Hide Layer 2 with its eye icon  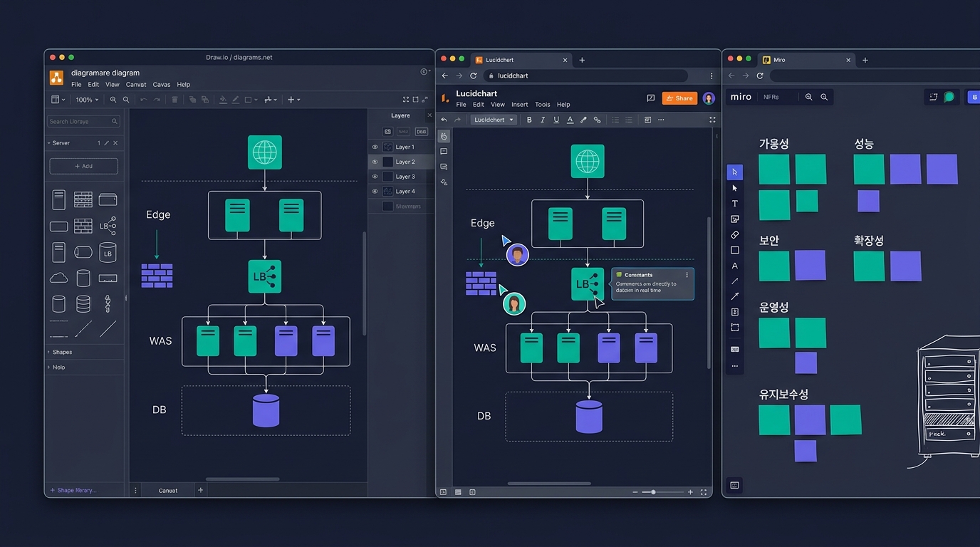[375, 162]
